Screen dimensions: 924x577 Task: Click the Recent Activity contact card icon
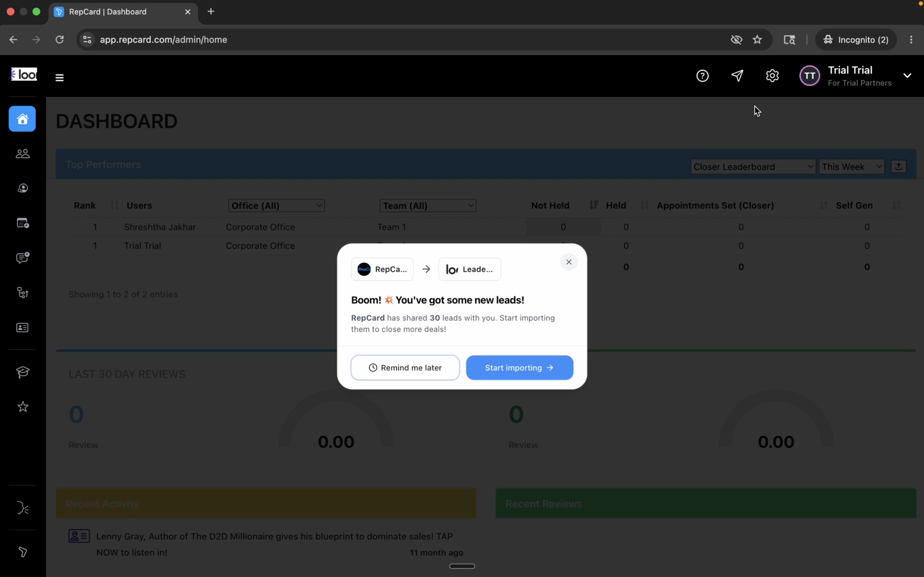click(x=79, y=536)
